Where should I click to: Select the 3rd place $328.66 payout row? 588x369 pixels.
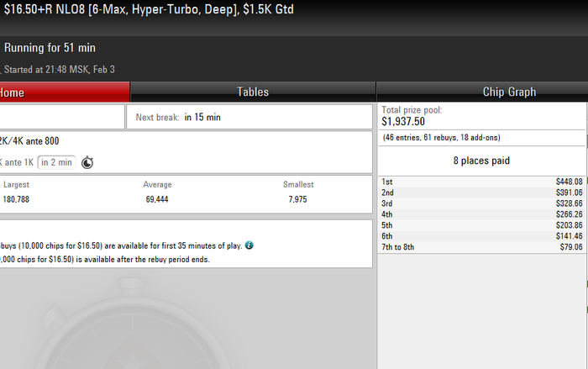coord(482,203)
